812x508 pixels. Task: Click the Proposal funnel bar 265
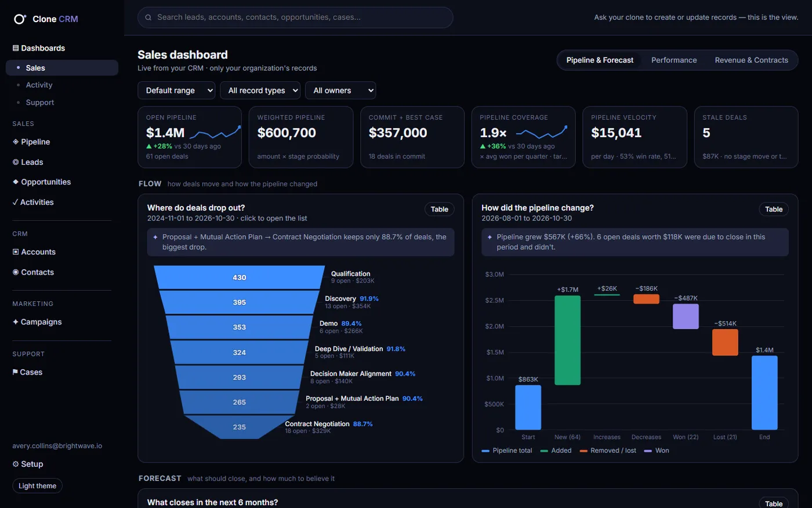pos(240,402)
